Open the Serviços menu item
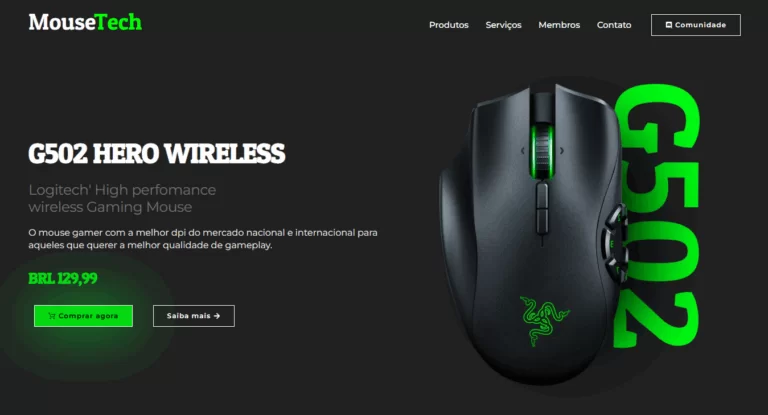The width and height of the screenshot is (768, 415). click(x=504, y=25)
